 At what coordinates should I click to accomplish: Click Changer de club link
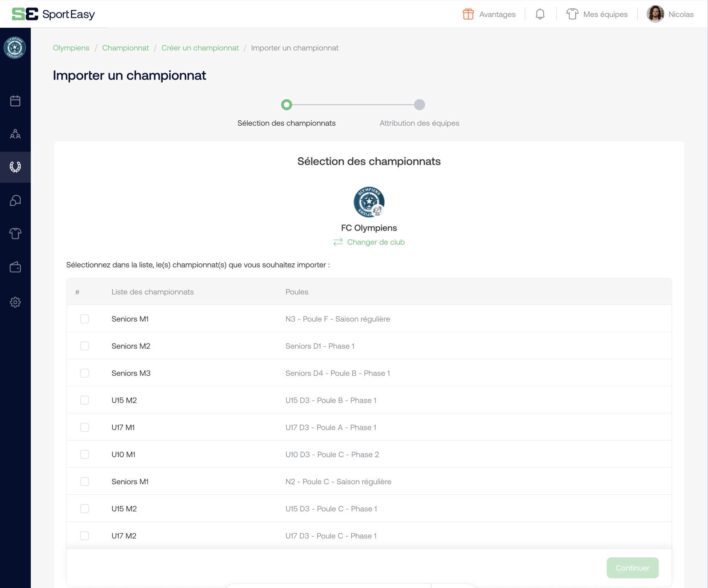click(x=376, y=242)
